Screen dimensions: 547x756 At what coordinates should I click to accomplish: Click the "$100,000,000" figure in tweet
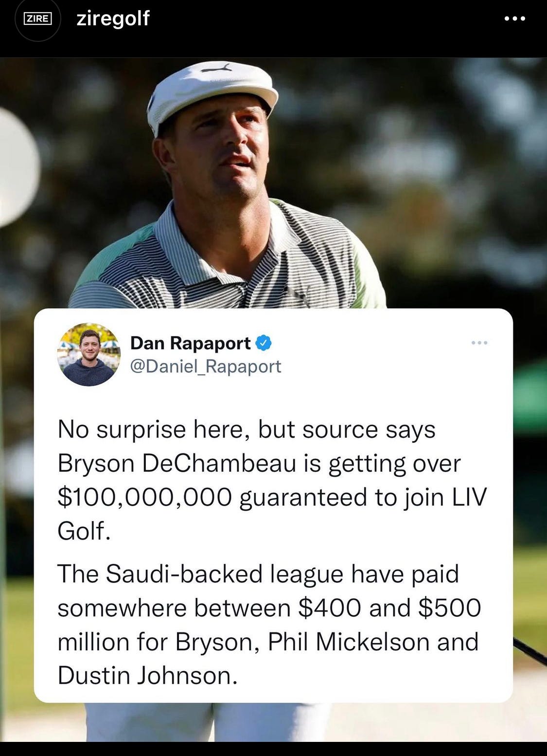pos(144,497)
